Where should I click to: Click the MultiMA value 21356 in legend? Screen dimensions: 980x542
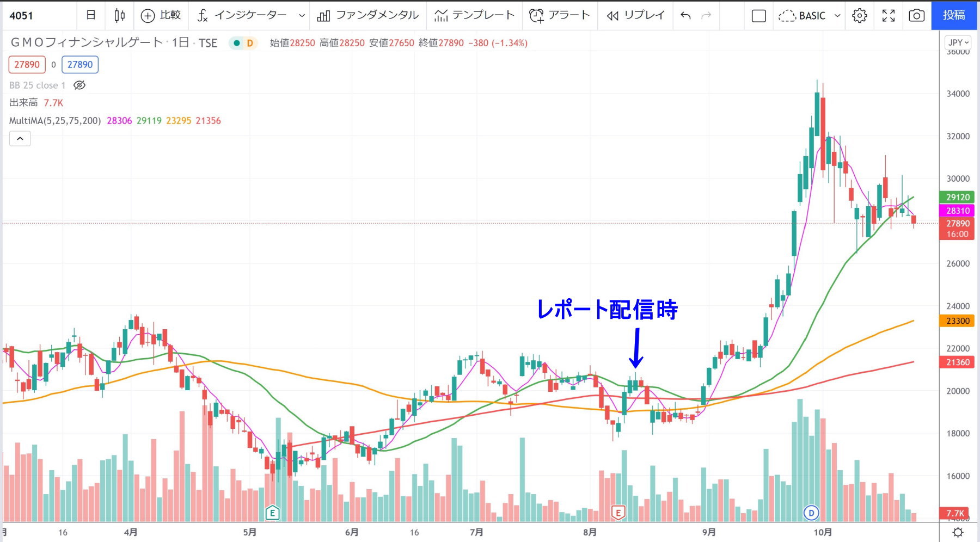(x=209, y=121)
